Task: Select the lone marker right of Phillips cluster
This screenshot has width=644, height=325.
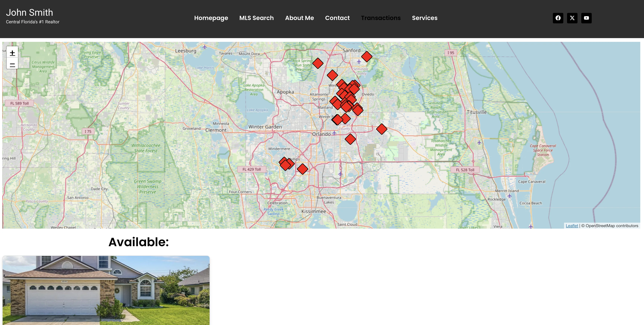Action: tap(303, 169)
